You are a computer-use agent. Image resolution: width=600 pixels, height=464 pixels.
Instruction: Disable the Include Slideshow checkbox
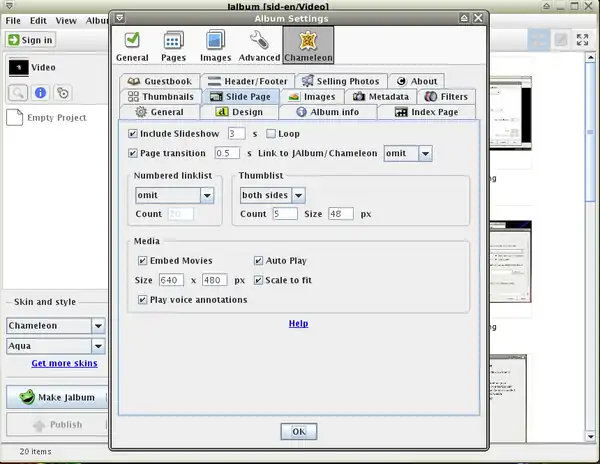(134, 133)
